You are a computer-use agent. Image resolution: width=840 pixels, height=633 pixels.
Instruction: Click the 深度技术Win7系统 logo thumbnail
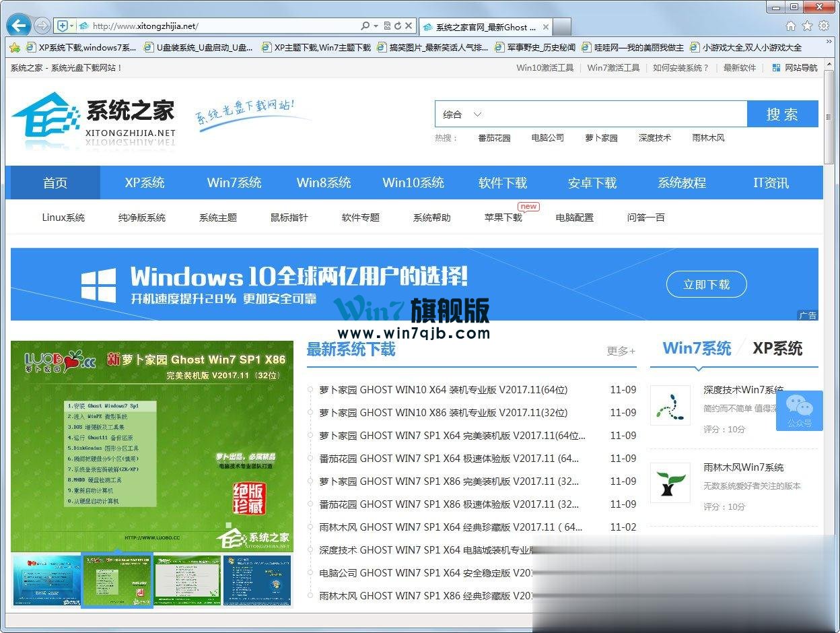pyautogui.click(x=670, y=405)
